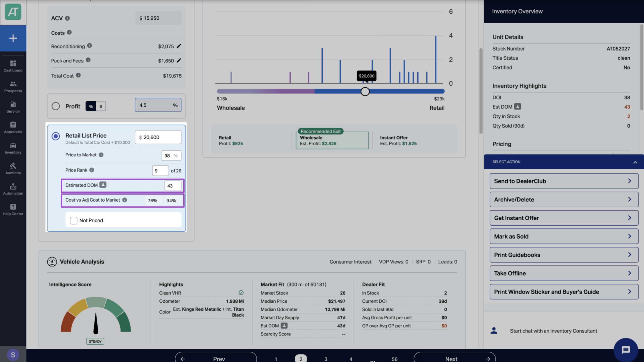Click the price slider handle at $20,600
The height and width of the screenshot is (362, 644).
(365, 92)
